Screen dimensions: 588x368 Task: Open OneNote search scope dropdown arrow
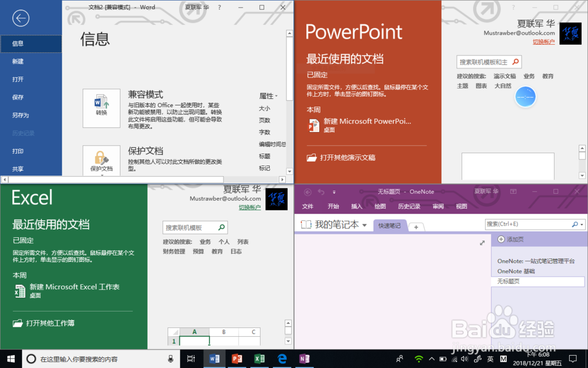[x=582, y=224]
